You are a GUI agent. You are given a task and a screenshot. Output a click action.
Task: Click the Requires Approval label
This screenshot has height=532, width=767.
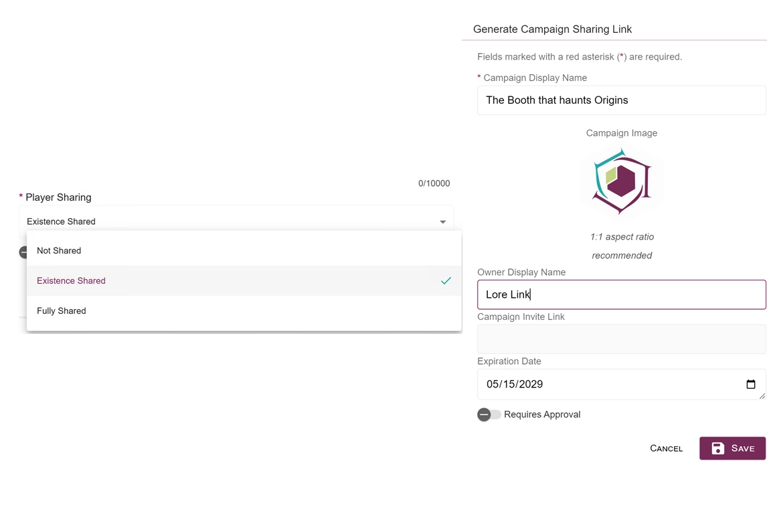click(542, 415)
